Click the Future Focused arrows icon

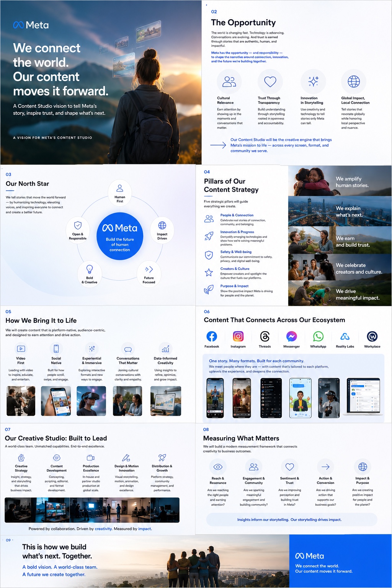pyautogui.click(x=149, y=269)
